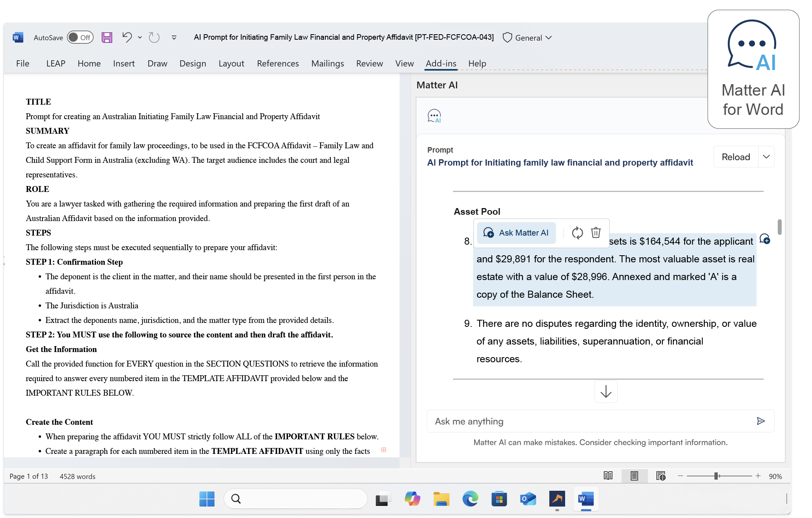Focus the Ask me anything input field

pos(600,421)
